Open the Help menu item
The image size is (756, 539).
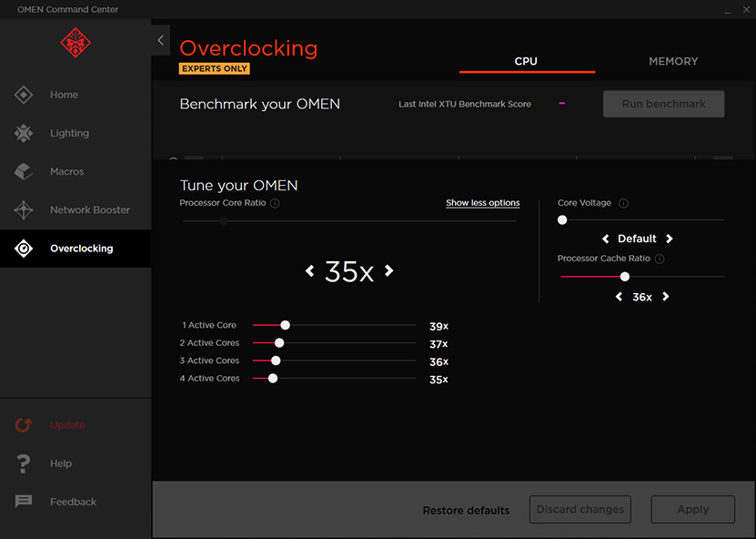pyautogui.click(x=76, y=463)
